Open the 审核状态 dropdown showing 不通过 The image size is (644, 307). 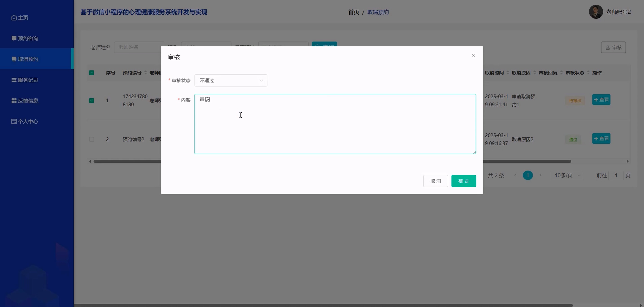[x=231, y=80]
